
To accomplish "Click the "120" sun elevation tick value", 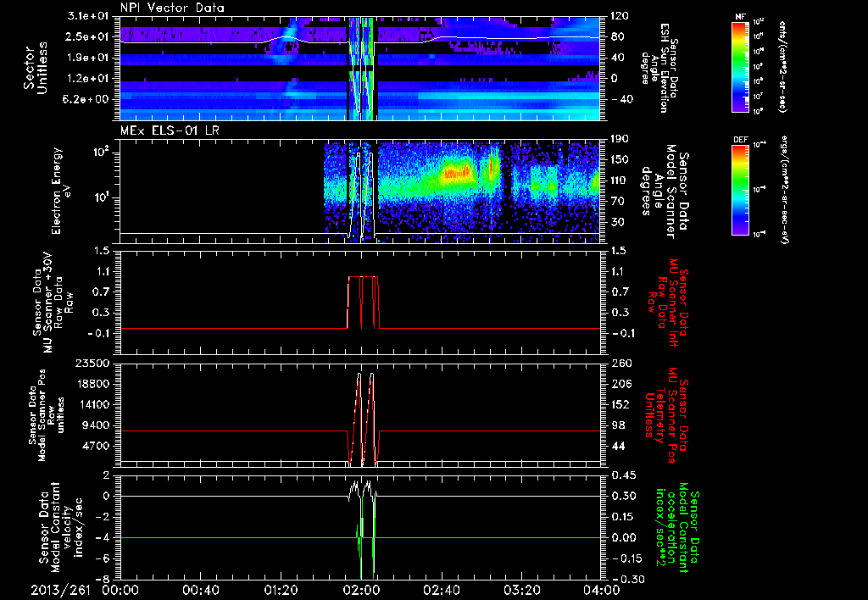I will click(620, 16).
